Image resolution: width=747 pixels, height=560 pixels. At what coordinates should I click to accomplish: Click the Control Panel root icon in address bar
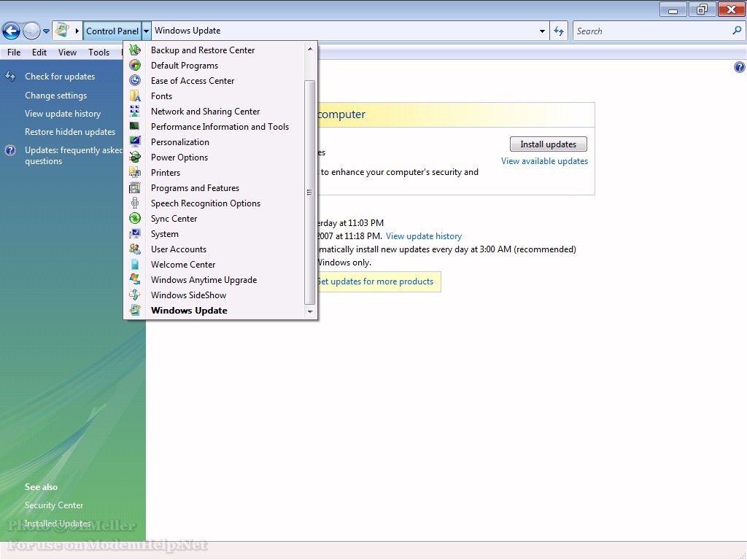(62, 31)
